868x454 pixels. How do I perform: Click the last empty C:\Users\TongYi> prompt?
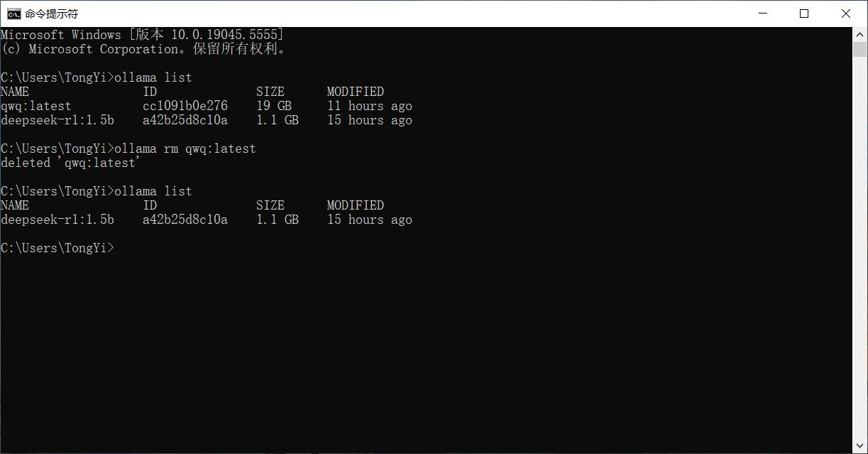(57, 248)
